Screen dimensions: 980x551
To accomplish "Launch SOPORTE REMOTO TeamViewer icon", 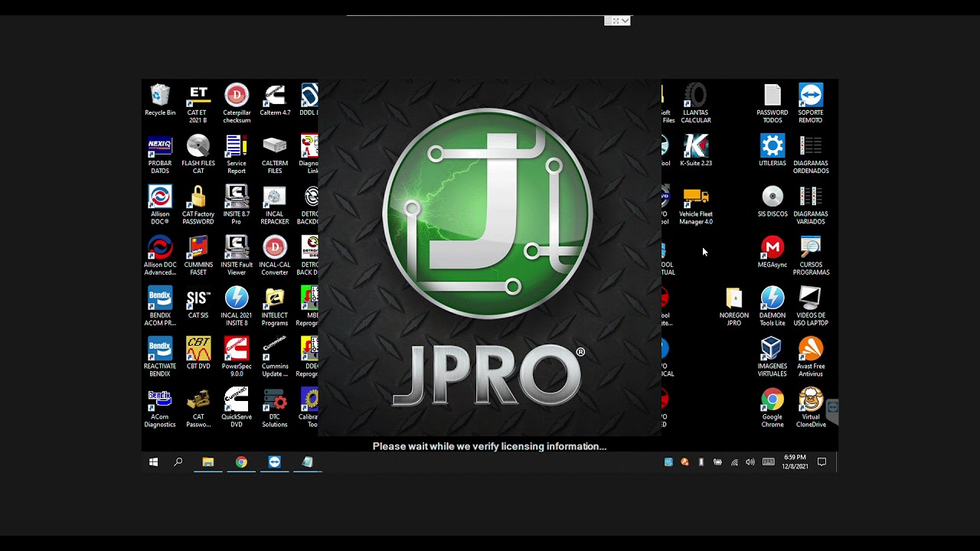I will tap(811, 104).
